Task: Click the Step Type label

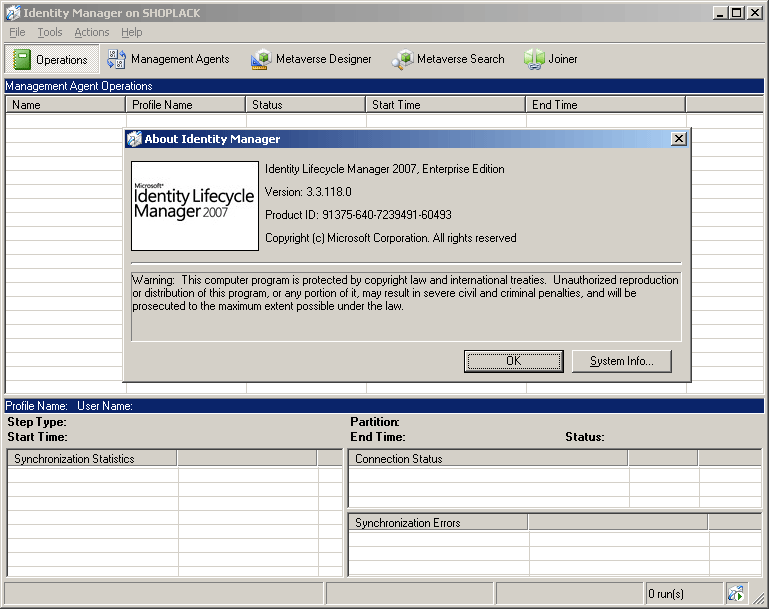Action: pos(37,422)
